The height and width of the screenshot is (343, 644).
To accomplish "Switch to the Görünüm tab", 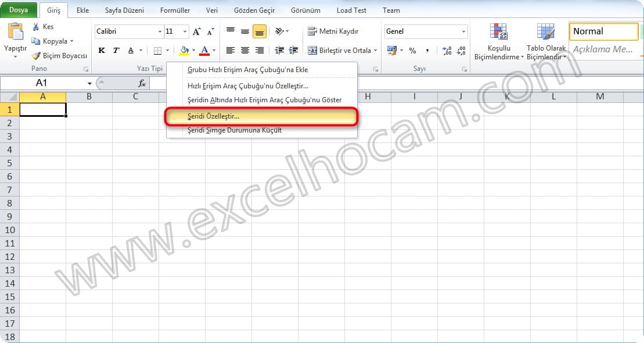I will 305,10.
